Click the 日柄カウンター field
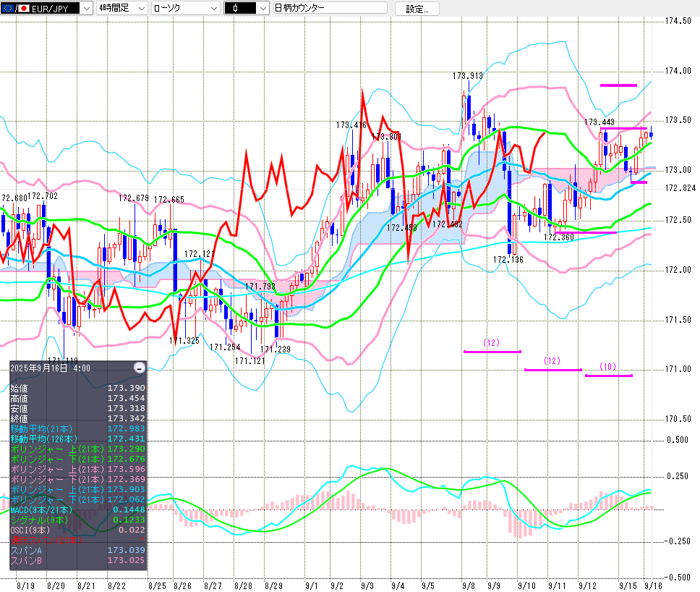700x592 pixels. coord(330,7)
